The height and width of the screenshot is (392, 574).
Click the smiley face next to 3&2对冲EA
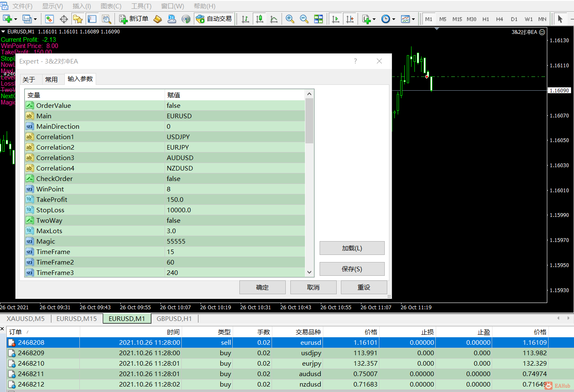tap(542, 32)
